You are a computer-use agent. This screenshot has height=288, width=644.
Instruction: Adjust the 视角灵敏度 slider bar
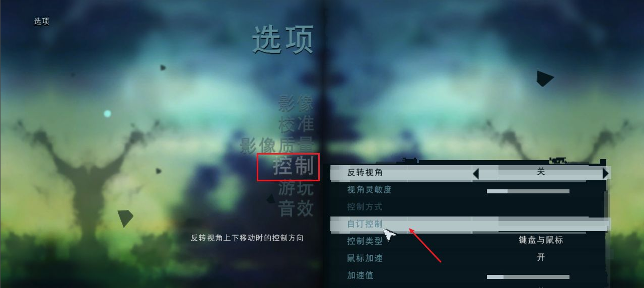click(x=528, y=191)
